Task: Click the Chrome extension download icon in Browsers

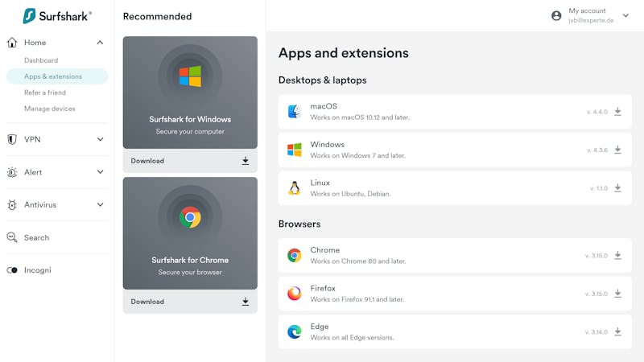Action: coord(617,255)
